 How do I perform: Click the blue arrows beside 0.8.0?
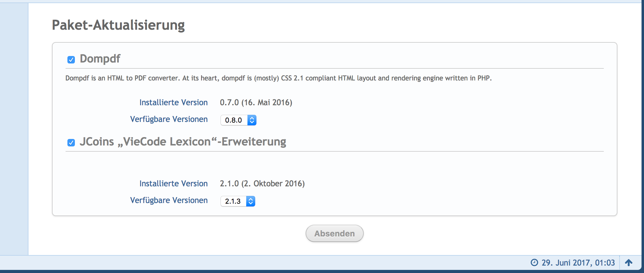click(252, 120)
